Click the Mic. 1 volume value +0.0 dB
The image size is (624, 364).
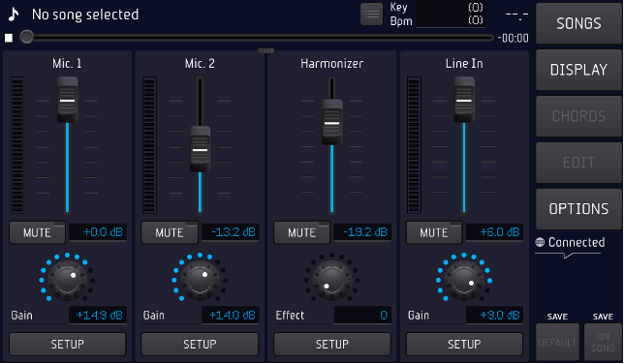point(98,232)
